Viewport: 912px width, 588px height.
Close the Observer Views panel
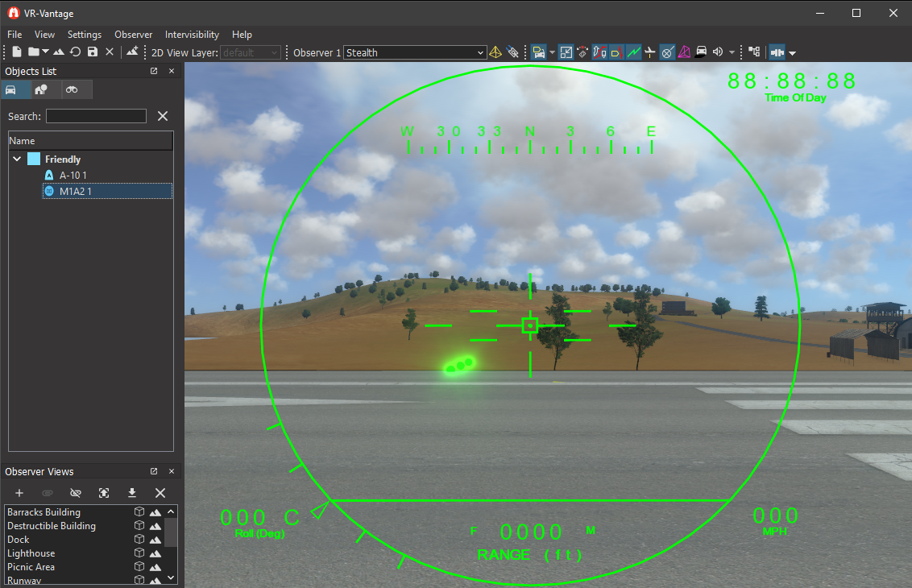click(172, 471)
